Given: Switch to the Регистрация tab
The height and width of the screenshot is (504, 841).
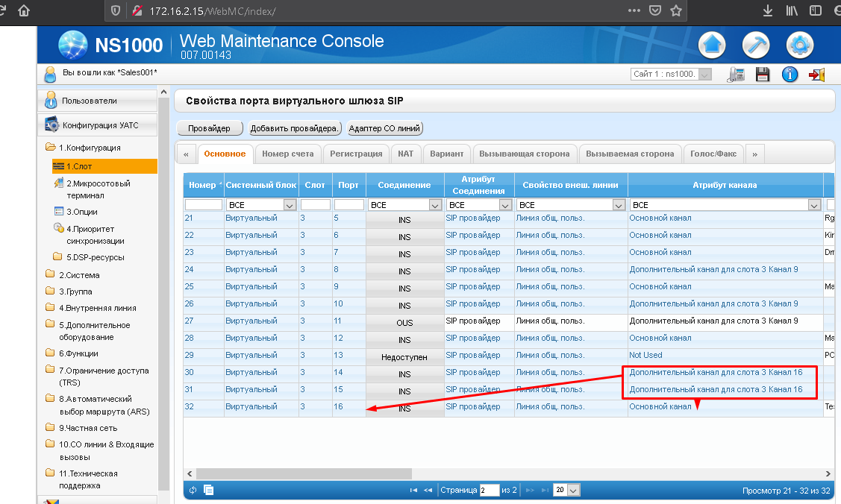Looking at the screenshot, I should [356, 154].
